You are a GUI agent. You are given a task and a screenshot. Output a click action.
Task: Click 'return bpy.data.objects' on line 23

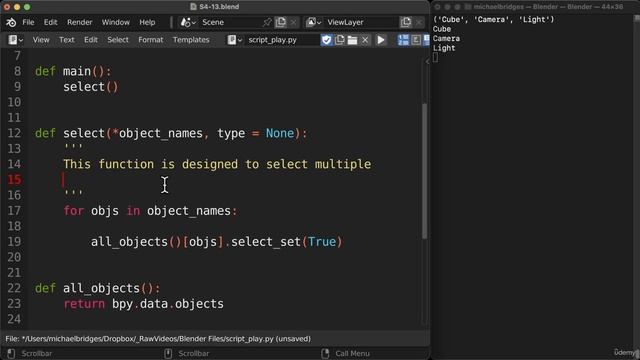(x=144, y=304)
